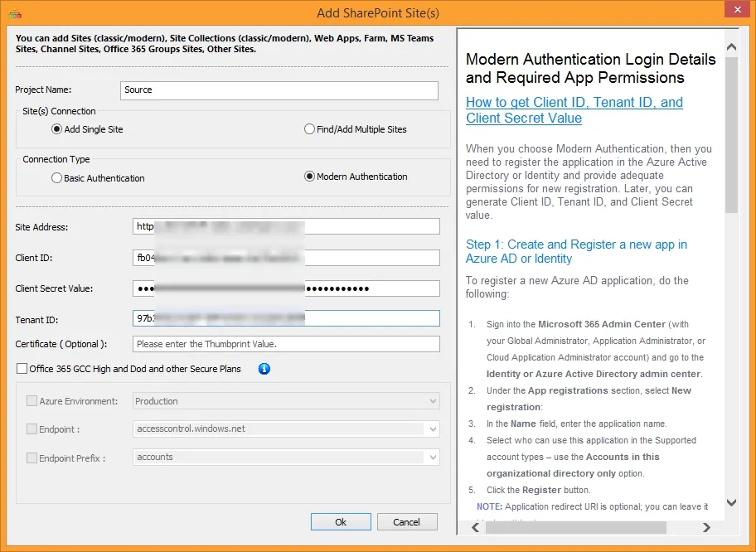The image size is (756, 552).
Task: Open the Endpoint Prefix accounts dropdown
Action: tap(286, 457)
